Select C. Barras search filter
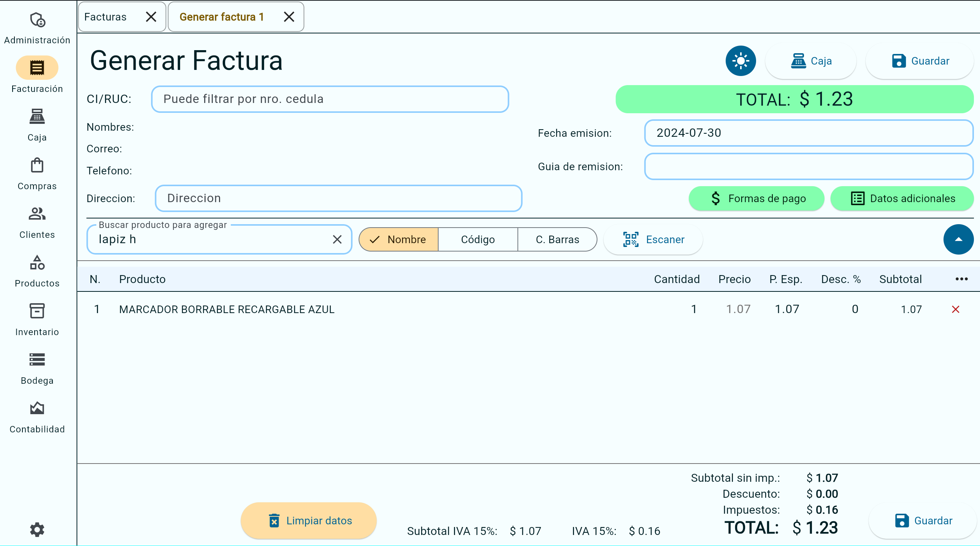This screenshot has height=546, width=980. (x=557, y=239)
